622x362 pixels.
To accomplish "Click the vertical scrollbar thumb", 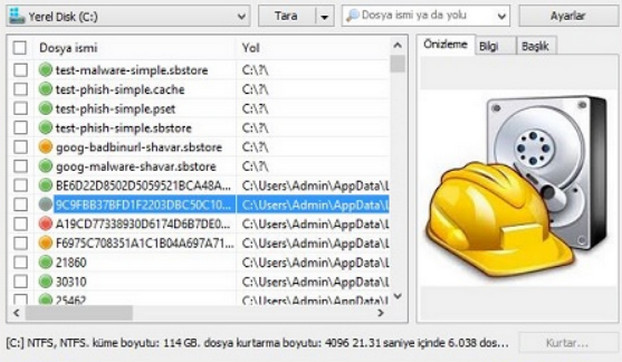I will [397, 64].
